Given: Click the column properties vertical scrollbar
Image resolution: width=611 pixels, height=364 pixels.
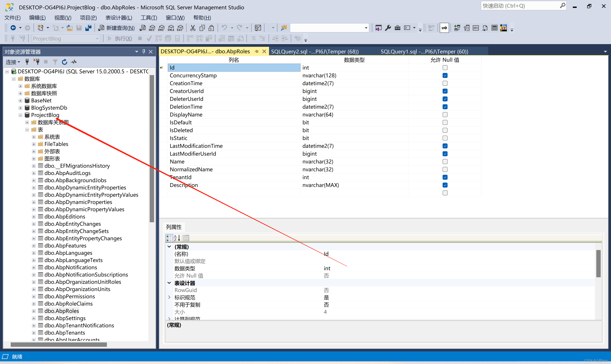Looking at the screenshot, I should tap(599, 263).
